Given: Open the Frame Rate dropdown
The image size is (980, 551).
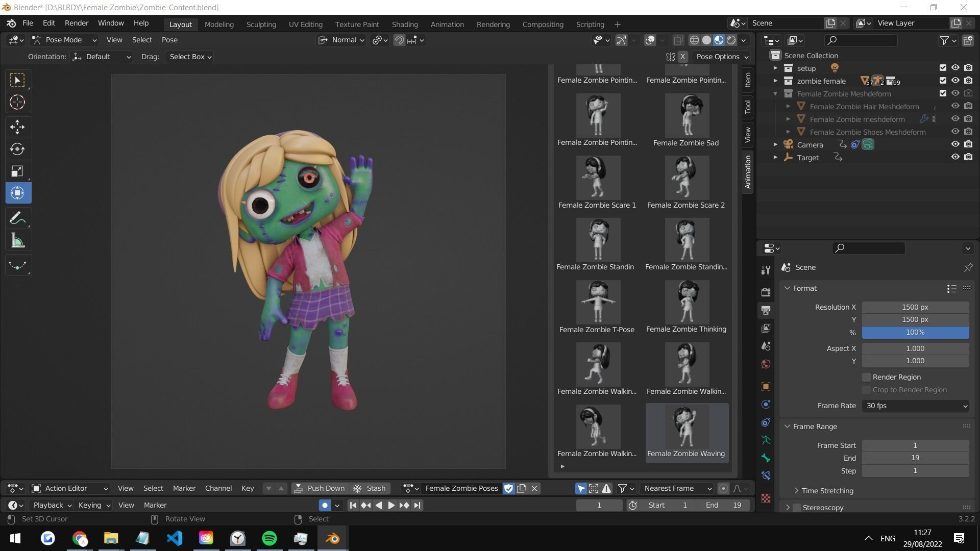Looking at the screenshot, I should point(915,406).
